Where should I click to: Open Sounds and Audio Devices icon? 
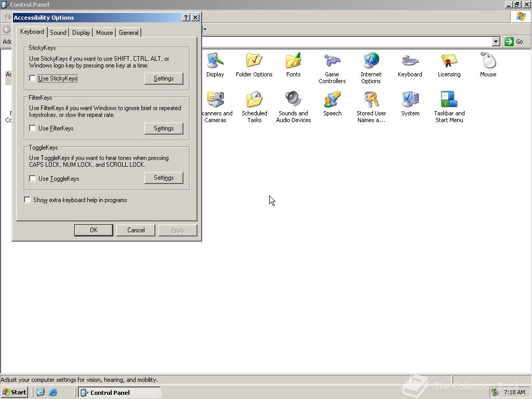[x=293, y=107]
